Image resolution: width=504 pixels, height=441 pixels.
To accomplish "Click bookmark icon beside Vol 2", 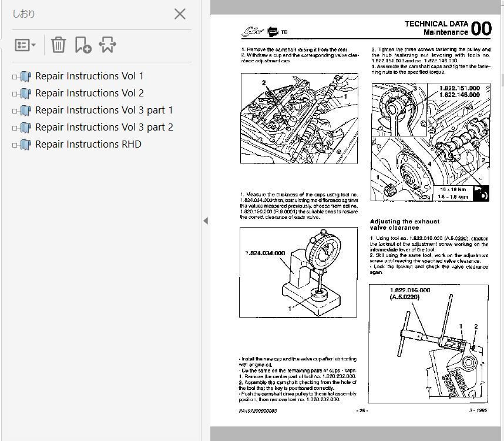I will 26,93.
